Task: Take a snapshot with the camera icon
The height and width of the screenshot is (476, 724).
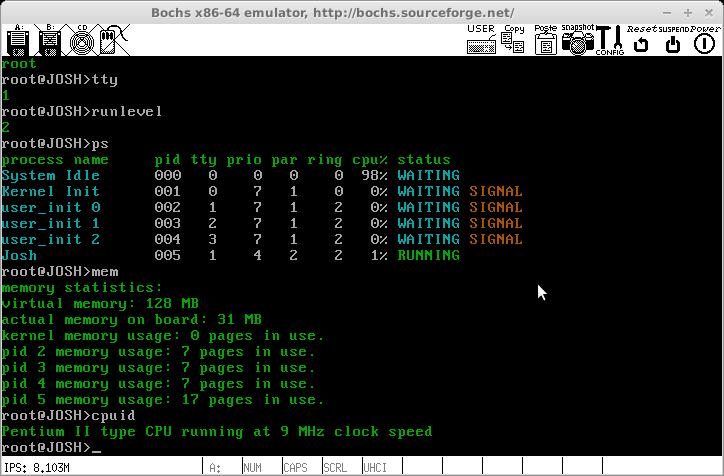Action: (577, 40)
